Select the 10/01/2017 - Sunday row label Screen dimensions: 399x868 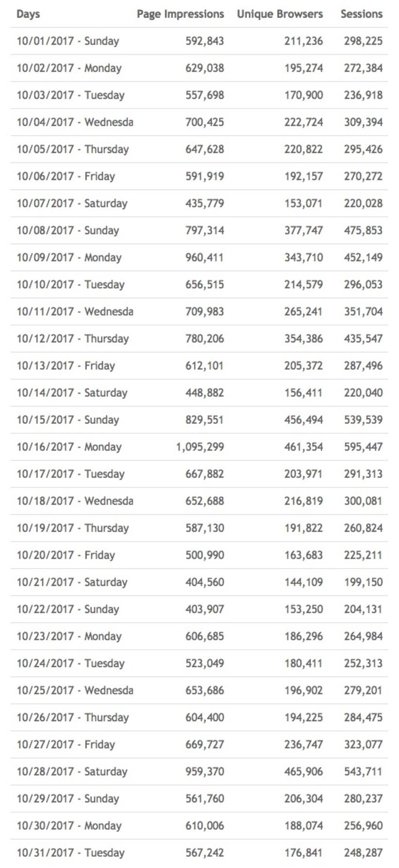(x=67, y=41)
